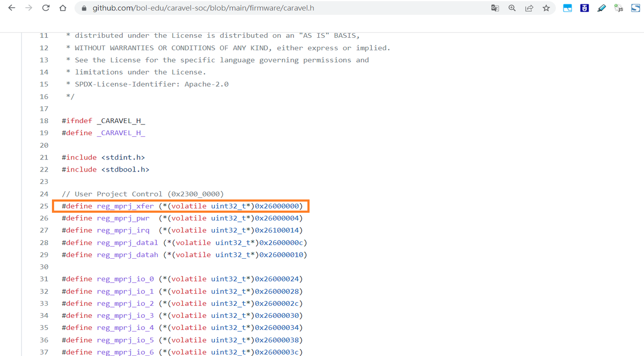Screen dimensions: 644x356
Task: Click the blue card-style extension icon
Action: tap(567, 8)
